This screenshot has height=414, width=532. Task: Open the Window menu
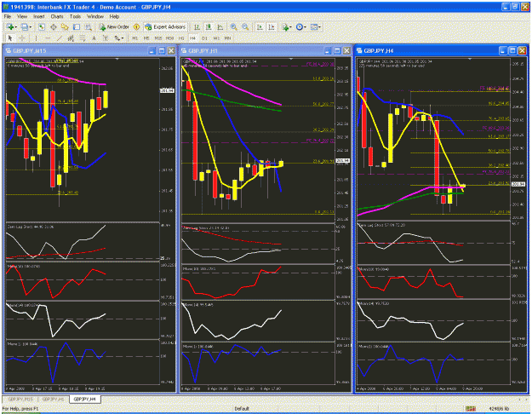pyautogui.click(x=95, y=16)
